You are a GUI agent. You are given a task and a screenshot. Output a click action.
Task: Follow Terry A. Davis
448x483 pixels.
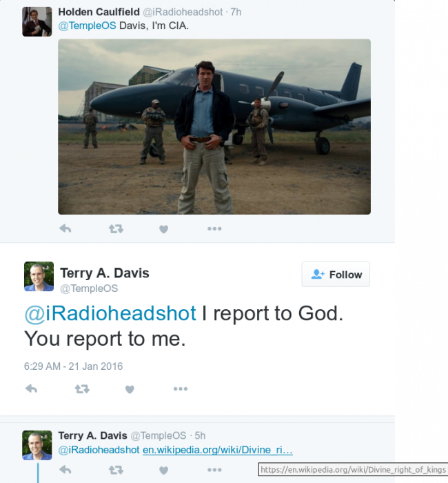336,274
